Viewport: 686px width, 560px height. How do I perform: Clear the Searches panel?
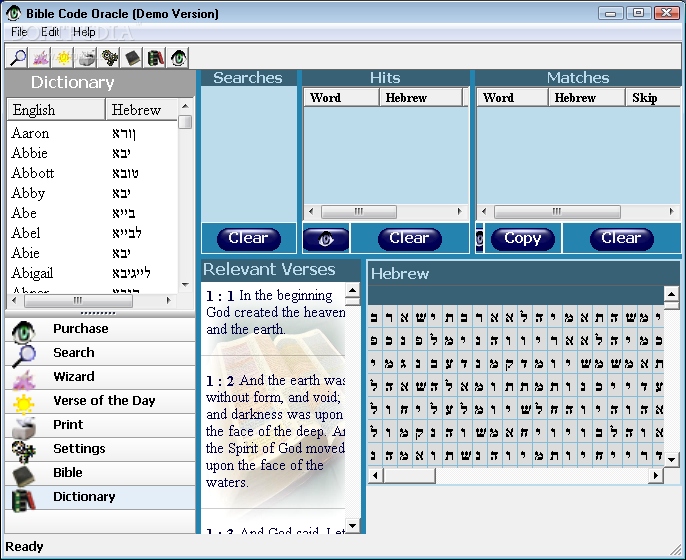click(248, 239)
